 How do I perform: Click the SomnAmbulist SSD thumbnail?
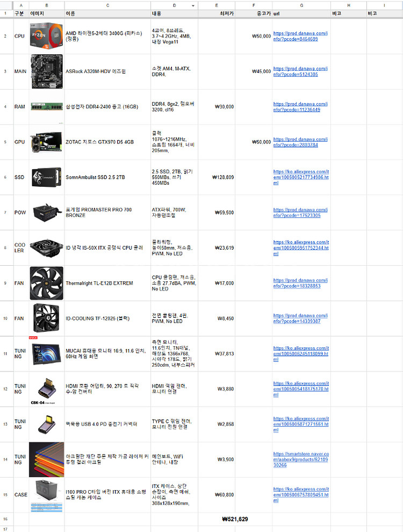point(47,177)
